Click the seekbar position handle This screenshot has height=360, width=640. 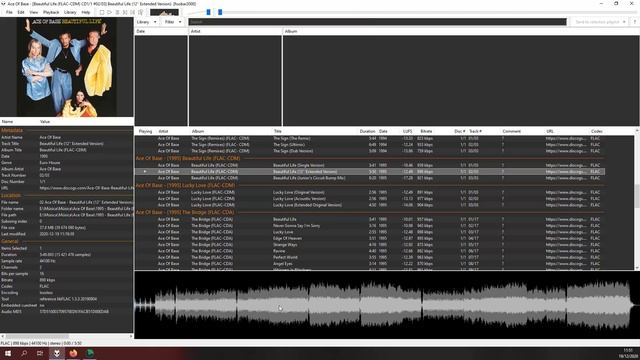220,12
